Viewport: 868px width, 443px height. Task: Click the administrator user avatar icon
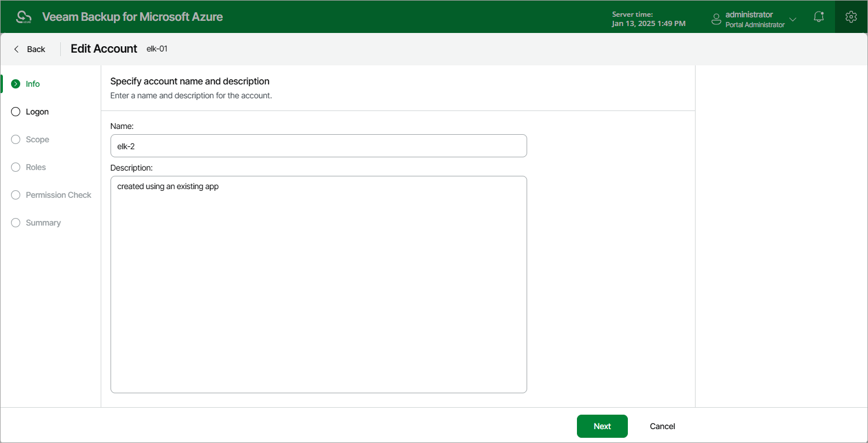click(716, 19)
